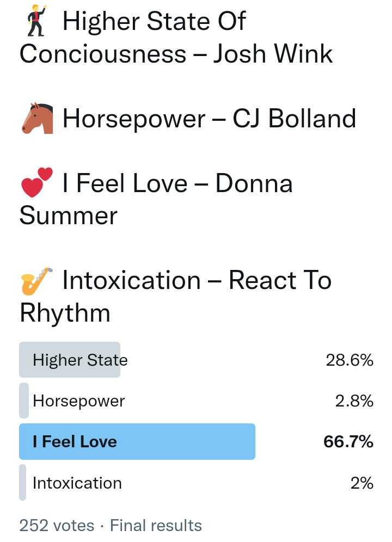Click the saxophone emoji
Image resolution: width=392 pixels, height=542 pixels.
click(x=37, y=280)
